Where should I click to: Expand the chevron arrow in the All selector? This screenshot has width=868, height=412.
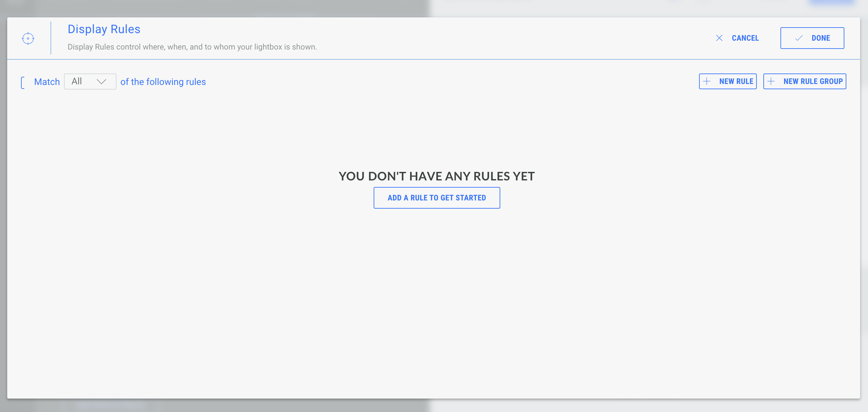tap(101, 82)
